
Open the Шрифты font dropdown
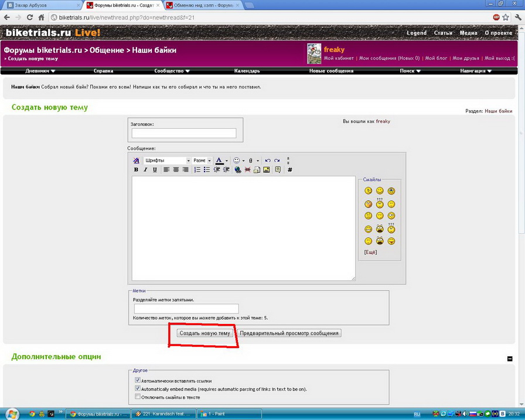pyautogui.click(x=168, y=161)
